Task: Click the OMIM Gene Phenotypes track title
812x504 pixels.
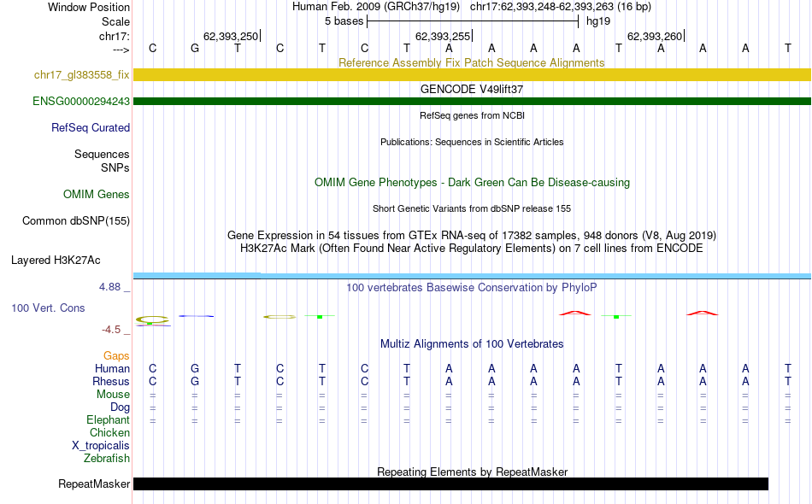Action: 472,182
